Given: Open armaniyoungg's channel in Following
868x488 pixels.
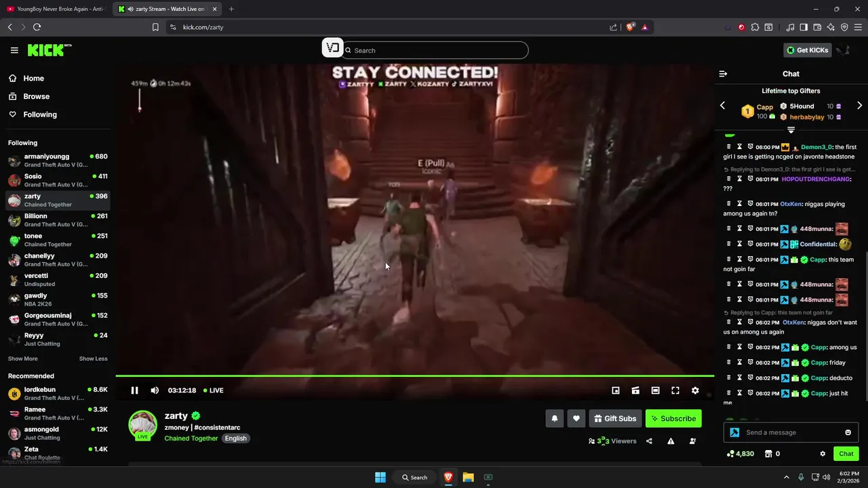Looking at the screenshot, I should coord(58,161).
